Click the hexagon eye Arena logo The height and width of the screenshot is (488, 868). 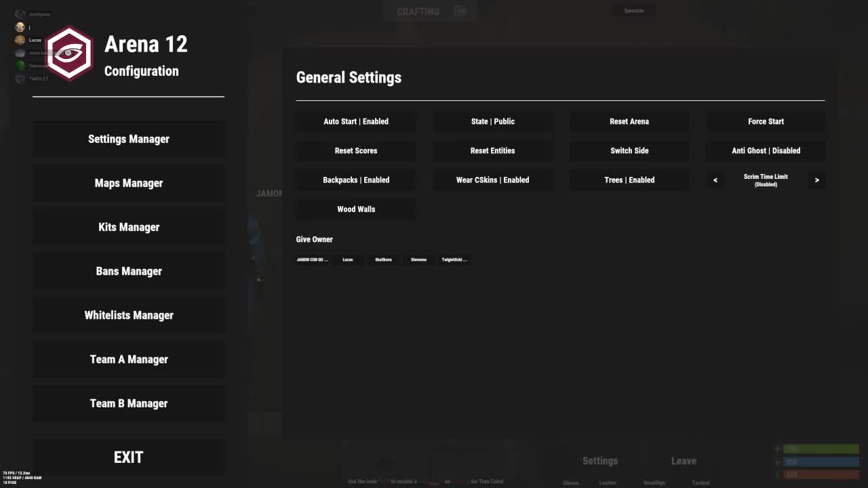[69, 53]
